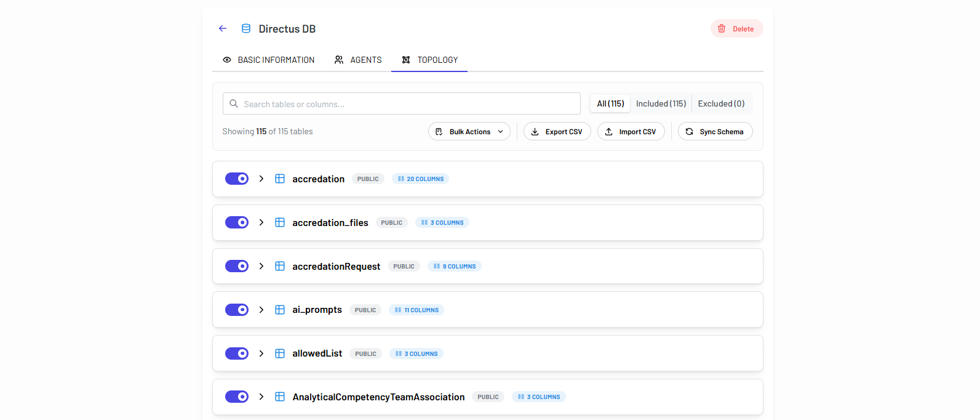Toggle the AnalyticalCompetencyTeamAssociation table inclusion
Screen dimensions: 980x420
[x=237, y=397]
